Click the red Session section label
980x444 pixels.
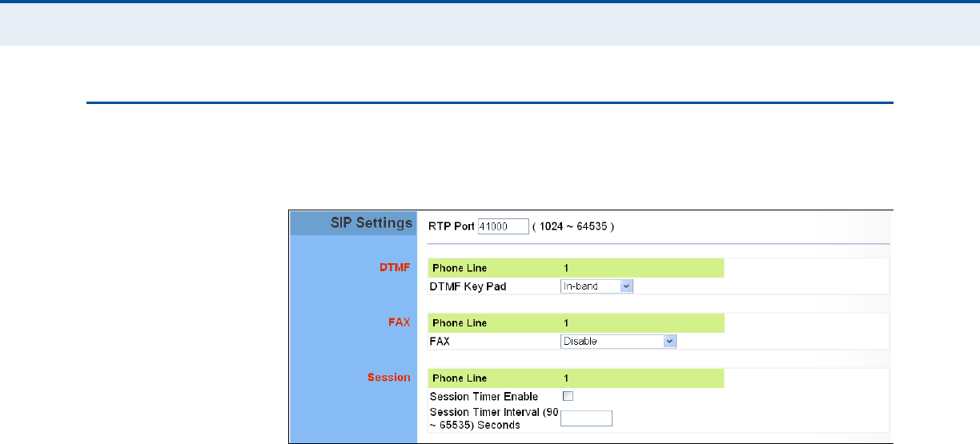[x=389, y=377]
